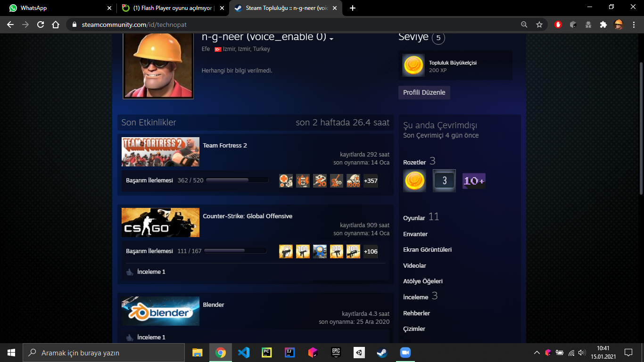
Task: Open the Blender banner image
Action: click(160, 311)
